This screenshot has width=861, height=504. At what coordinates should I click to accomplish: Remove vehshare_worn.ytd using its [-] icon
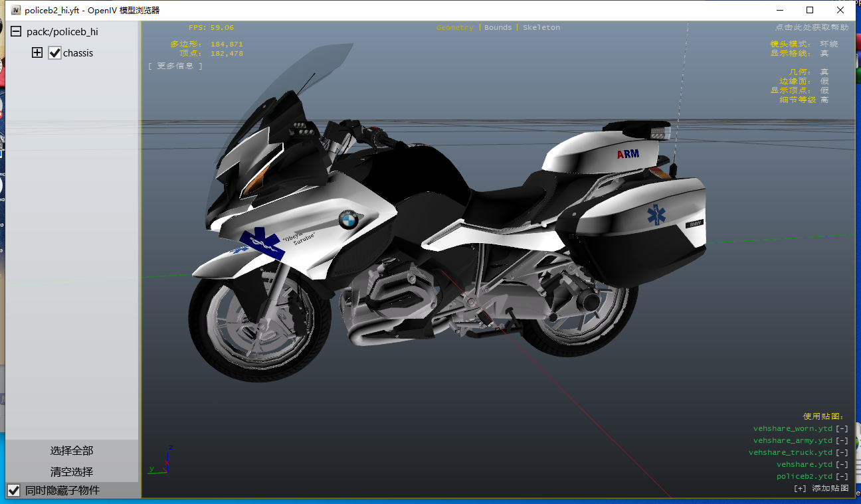[842, 429]
